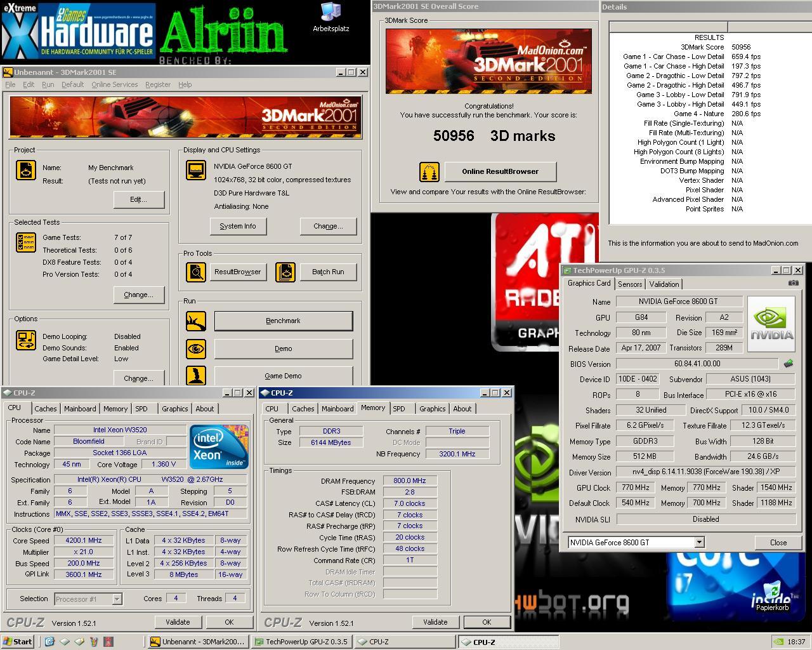Click the Demo eye icon
The image size is (812, 650).
pyautogui.click(x=196, y=348)
